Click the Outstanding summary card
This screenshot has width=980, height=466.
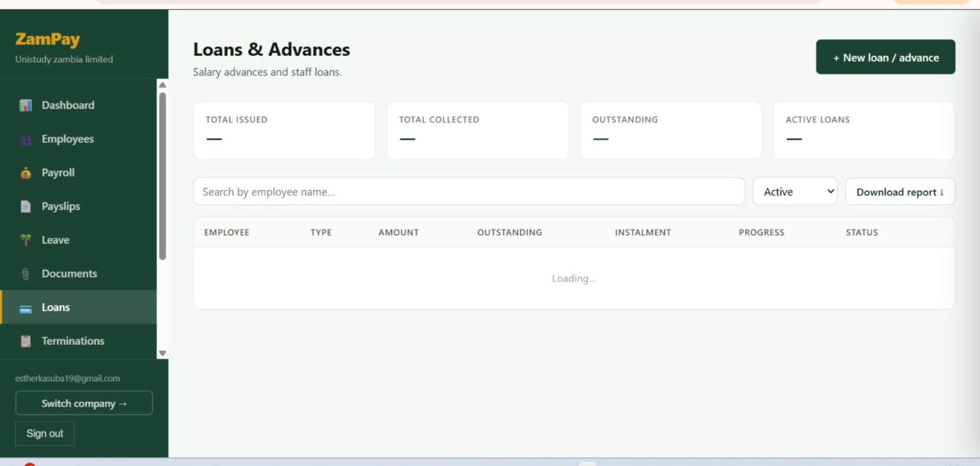click(671, 130)
